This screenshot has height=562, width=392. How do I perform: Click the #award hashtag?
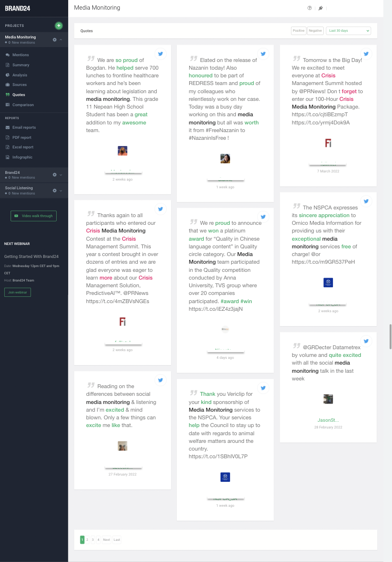(x=230, y=301)
